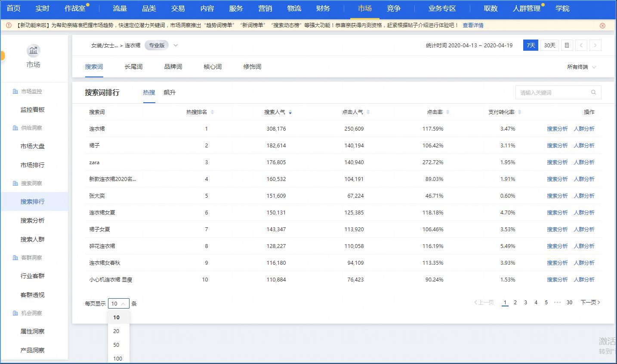Switch to 修饰词 tab

(x=252, y=67)
